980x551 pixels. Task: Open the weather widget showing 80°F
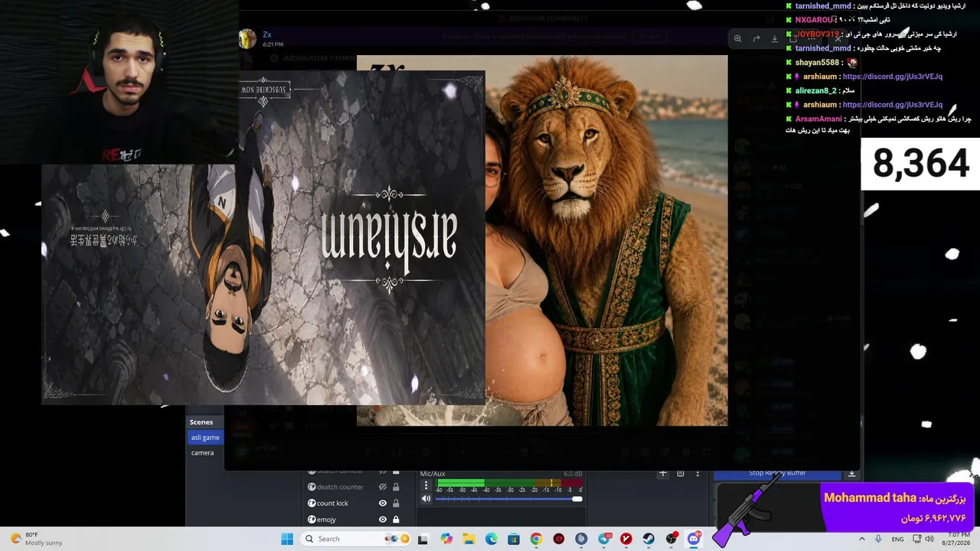(x=34, y=539)
